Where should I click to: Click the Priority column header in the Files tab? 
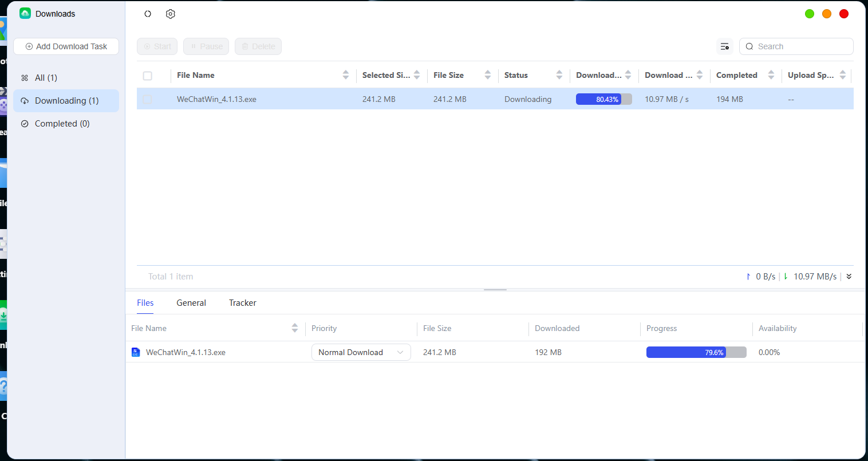pos(324,328)
